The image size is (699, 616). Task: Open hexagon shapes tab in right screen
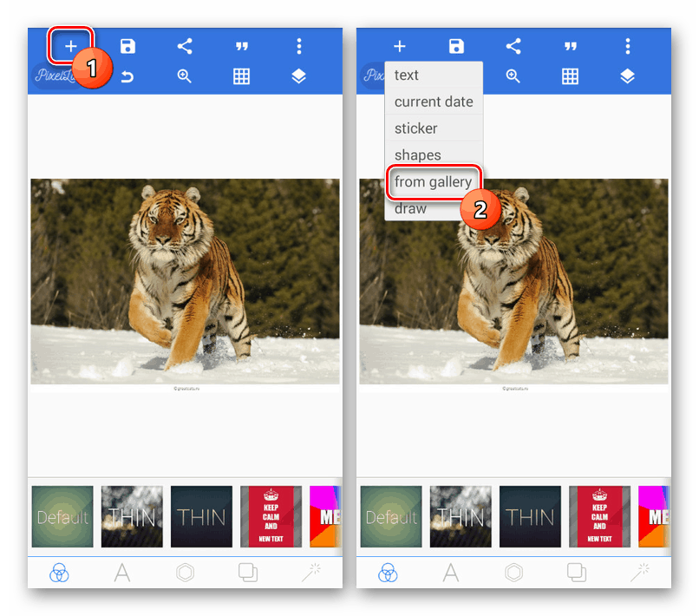[513, 573]
